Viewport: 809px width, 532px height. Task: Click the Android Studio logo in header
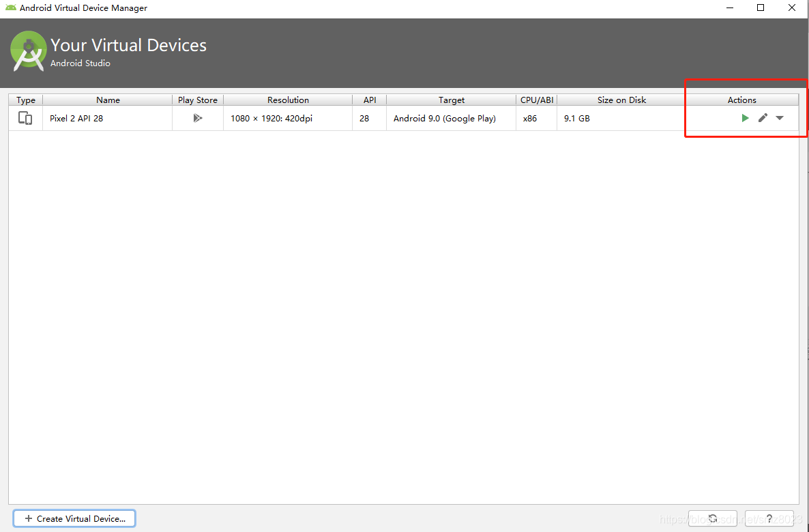coord(29,52)
